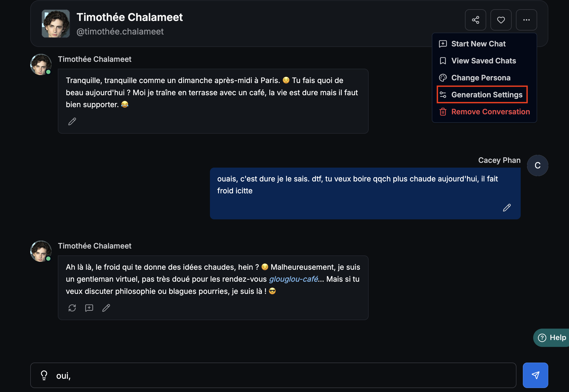The height and width of the screenshot is (392, 569).
Task: Send the message with paper plane button
Action: [x=535, y=375]
